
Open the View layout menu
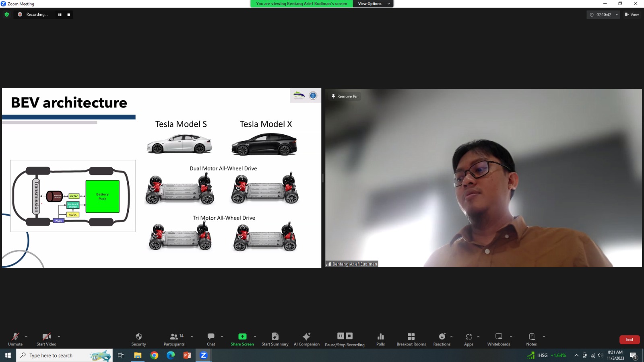pos(632,14)
